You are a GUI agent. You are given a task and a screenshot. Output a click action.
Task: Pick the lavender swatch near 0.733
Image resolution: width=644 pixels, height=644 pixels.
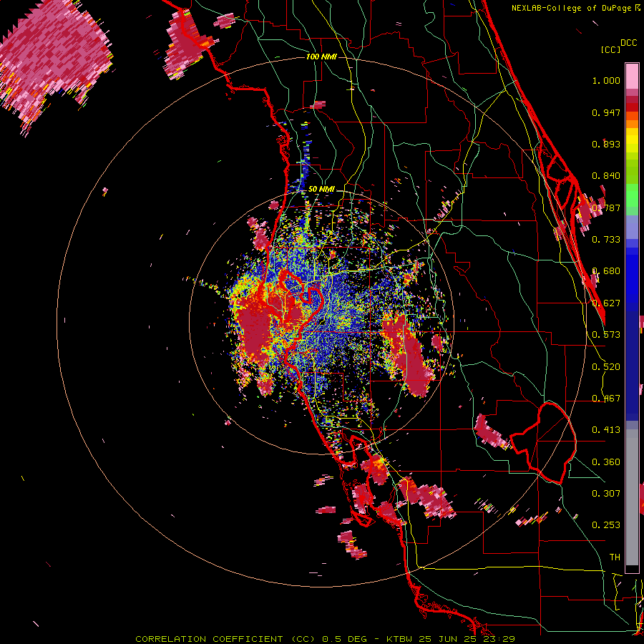pos(632,231)
